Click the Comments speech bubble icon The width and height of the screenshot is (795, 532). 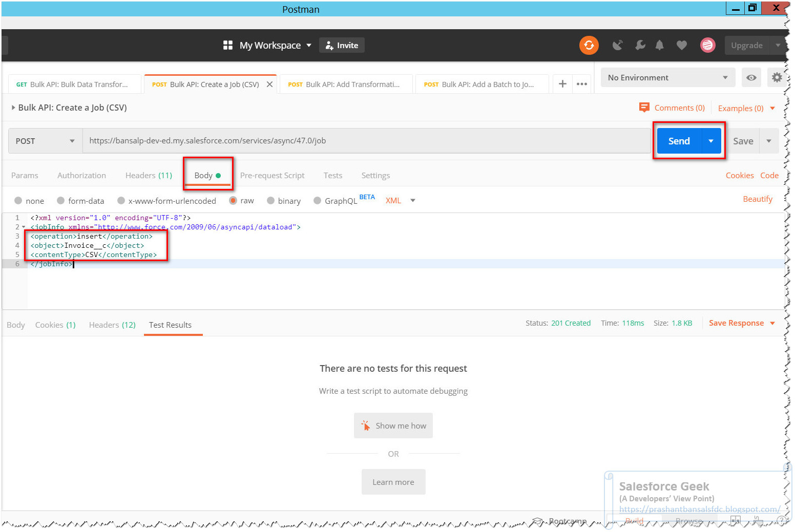point(644,108)
